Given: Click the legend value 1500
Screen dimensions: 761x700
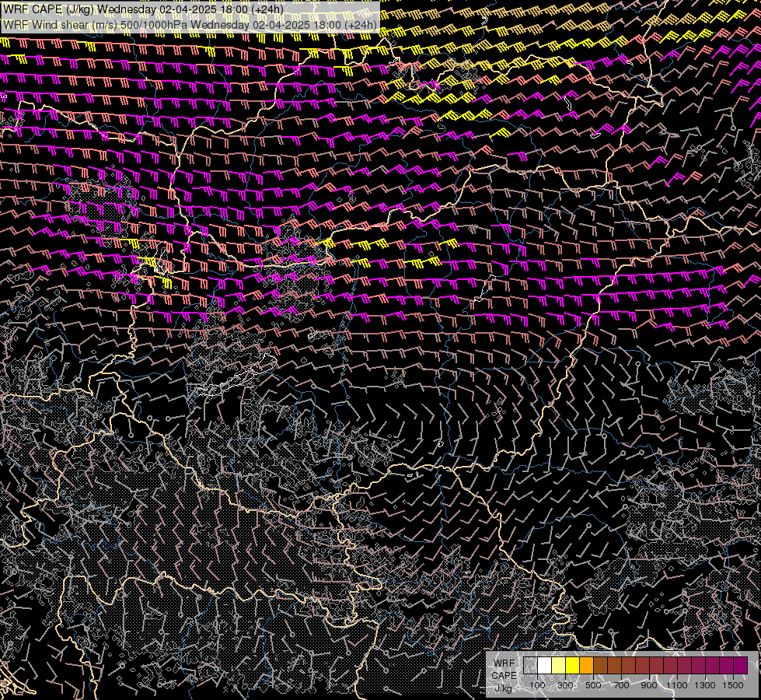Looking at the screenshot, I should click(x=733, y=685).
